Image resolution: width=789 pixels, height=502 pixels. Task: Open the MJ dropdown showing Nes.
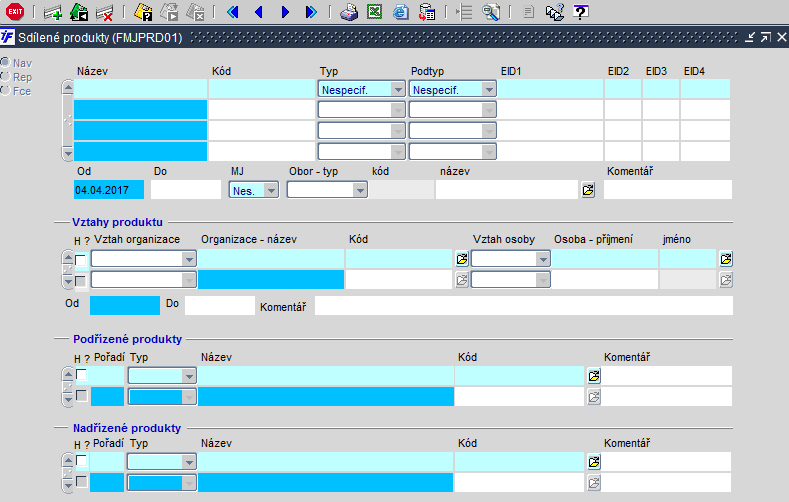254,190
